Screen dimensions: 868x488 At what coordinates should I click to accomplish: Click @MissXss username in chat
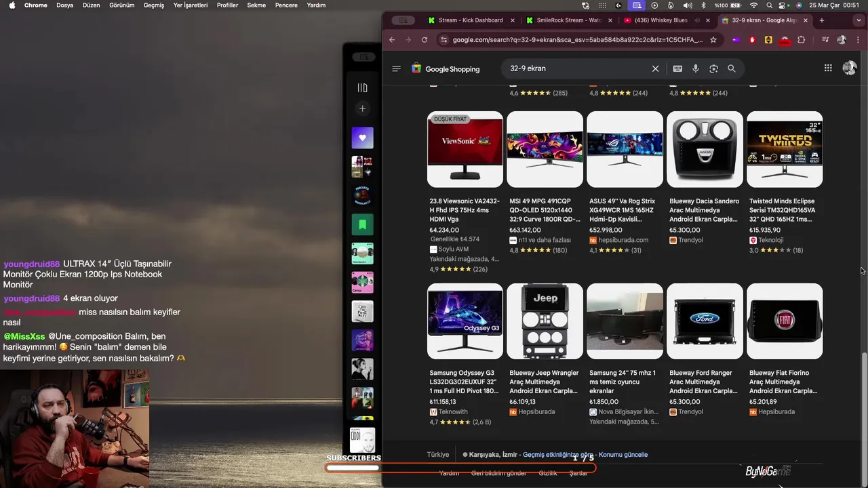pos(24,336)
